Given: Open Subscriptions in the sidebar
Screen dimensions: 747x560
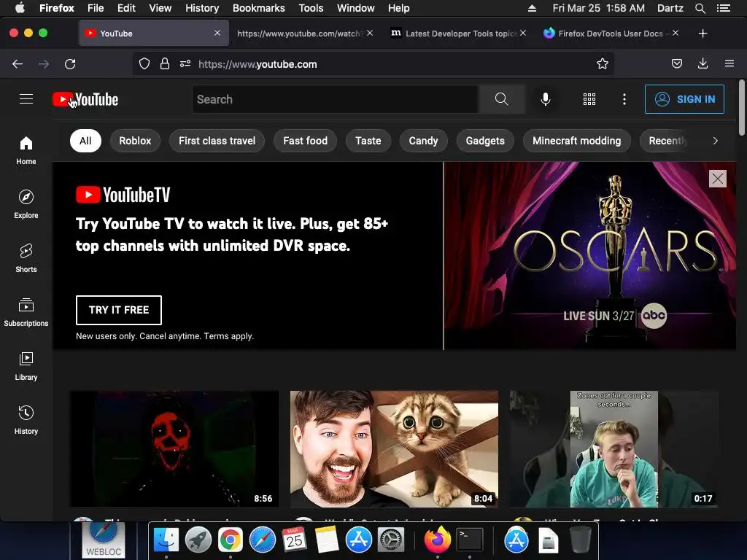Looking at the screenshot, I should 26,312.
